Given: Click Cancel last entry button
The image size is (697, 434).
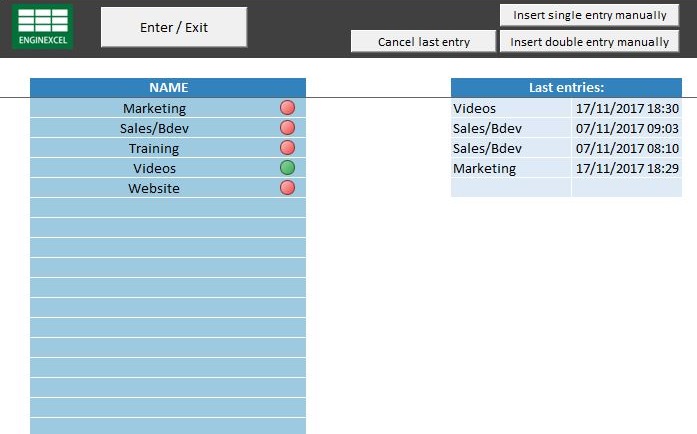Looking at the screenshot, I should point(423,41).
